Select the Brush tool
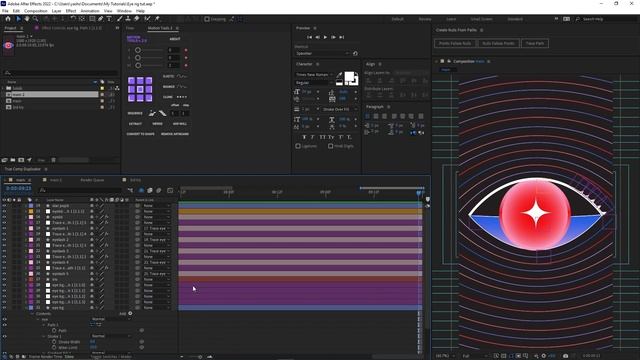 coord(120,19)
